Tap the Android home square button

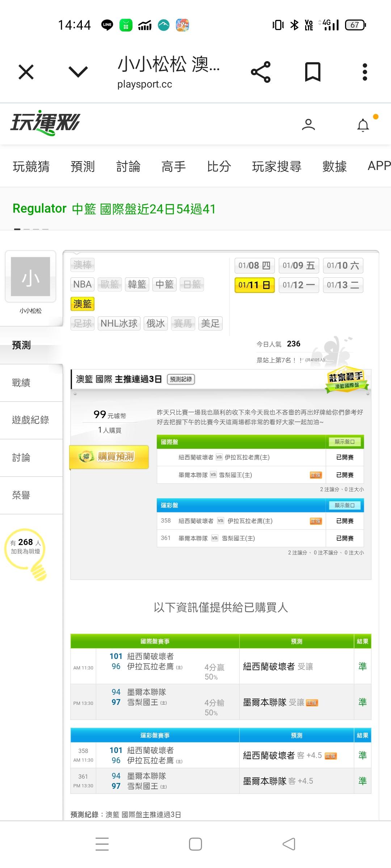tap(195, 844)
